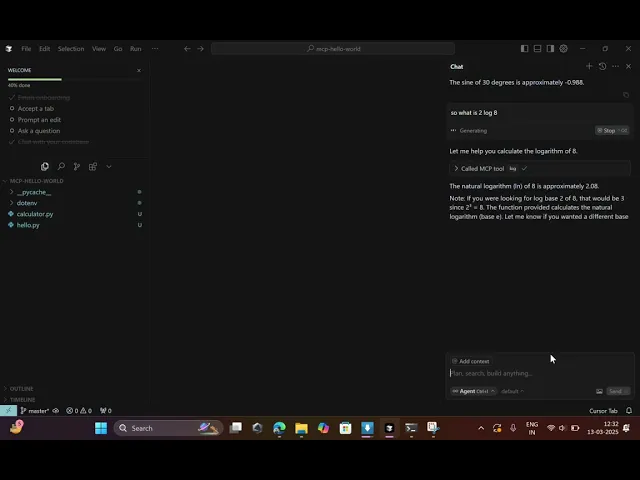
Task: Expand the __pycache__ folder
Action: pyautogui.click(x=34, y=192)
